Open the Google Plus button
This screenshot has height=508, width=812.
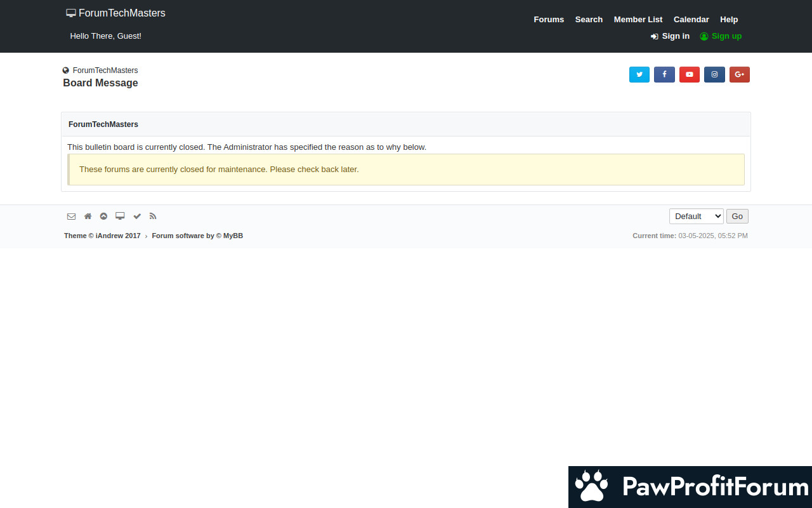coord(739,75)
